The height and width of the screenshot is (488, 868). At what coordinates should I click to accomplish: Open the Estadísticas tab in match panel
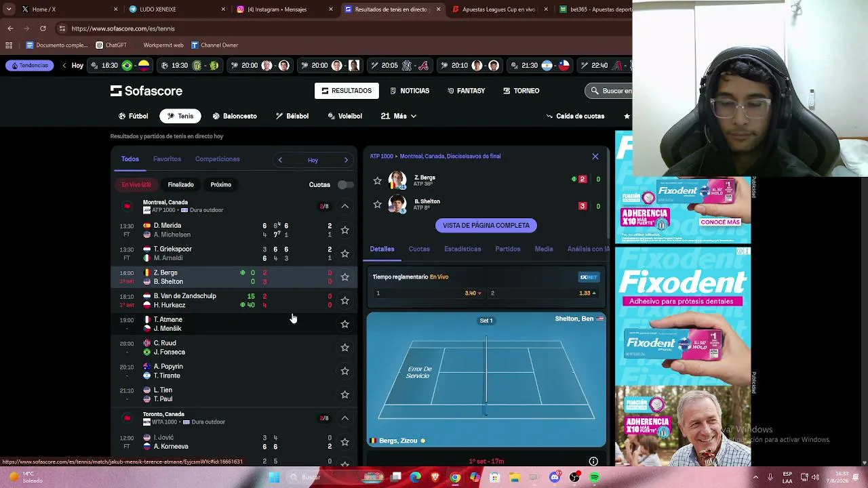click(x=462, y=249)
